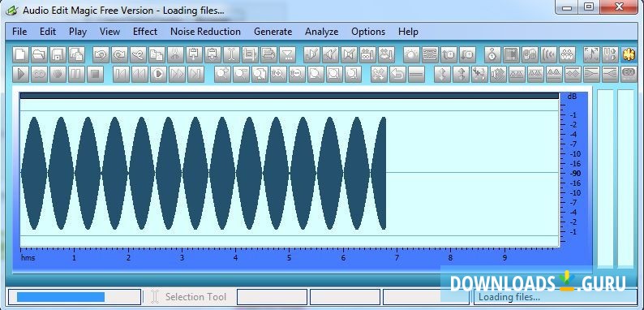Viewport: 644px width, 310px height.
Task: Create a new audio file
Action: point(20,54)
